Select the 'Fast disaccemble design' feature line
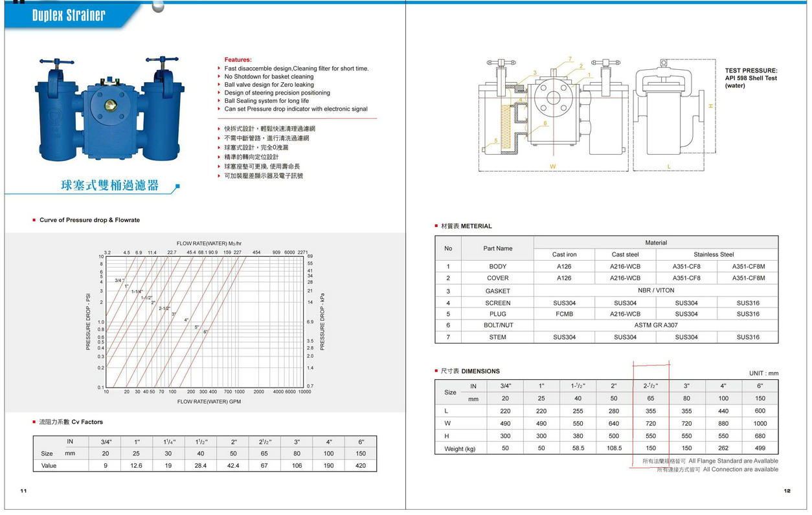 (296, 69)
